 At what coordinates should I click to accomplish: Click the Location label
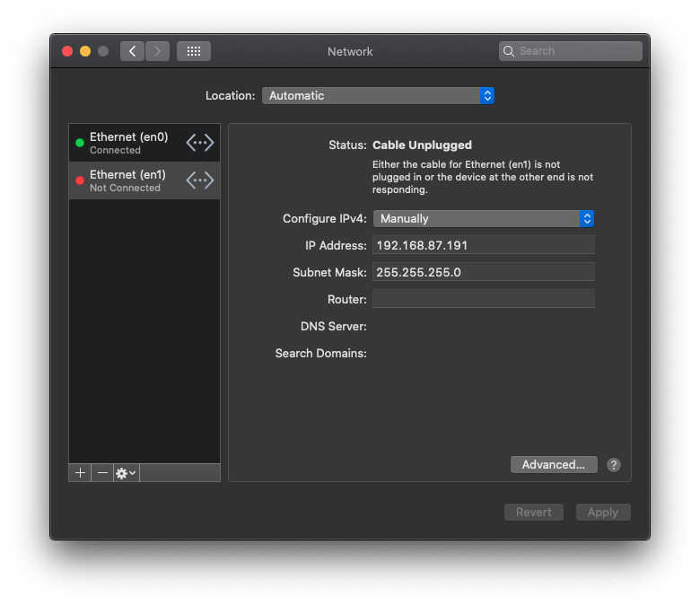point(231,95)
